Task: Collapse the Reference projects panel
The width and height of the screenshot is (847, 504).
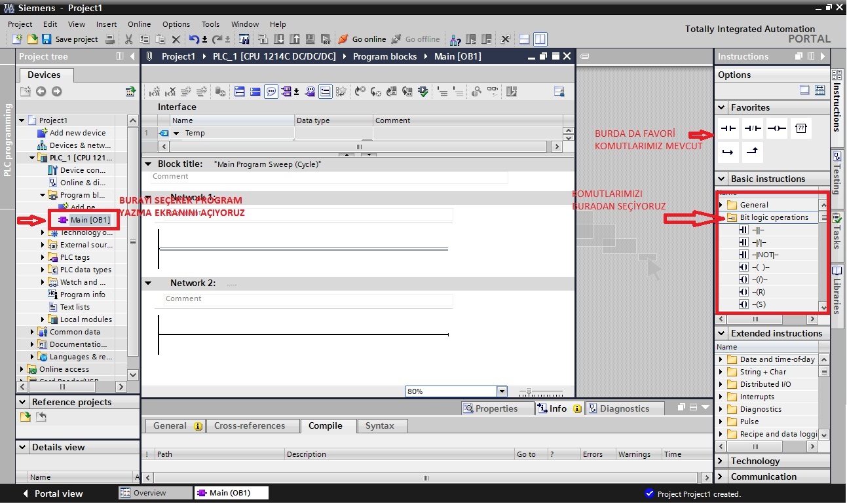Action: (x=23, y=402)
